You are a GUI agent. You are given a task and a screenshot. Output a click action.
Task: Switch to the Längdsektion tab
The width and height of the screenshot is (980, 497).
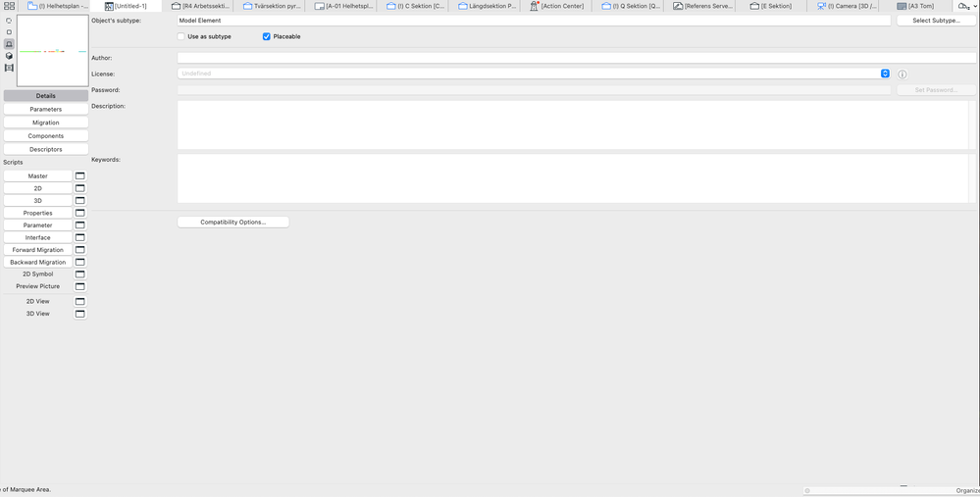[x=487, y=6]
